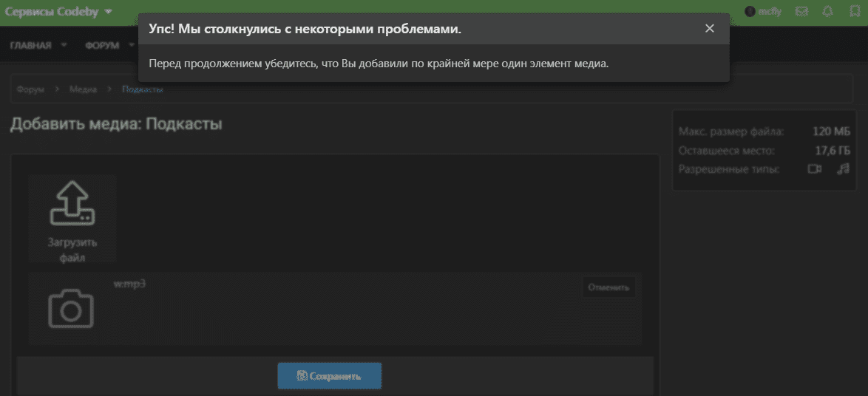Click the camera placeholder icon for w.mp3
868x396 pixels.
point(70,309)
